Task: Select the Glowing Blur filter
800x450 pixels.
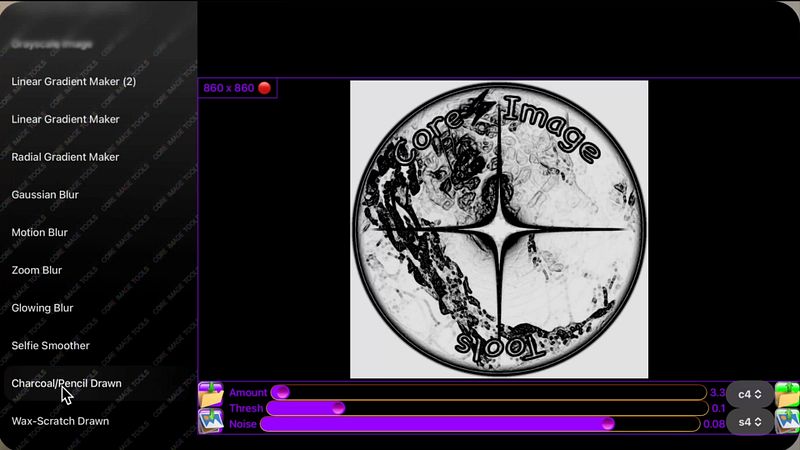Action: click(x=42, y=308)
